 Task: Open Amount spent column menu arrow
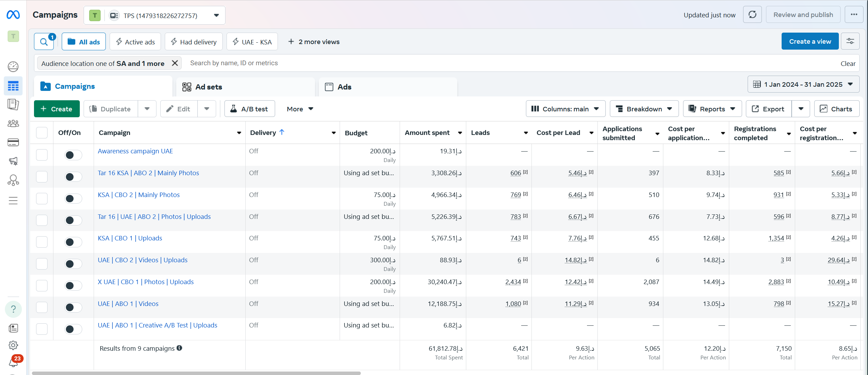(x=460, y=133)
